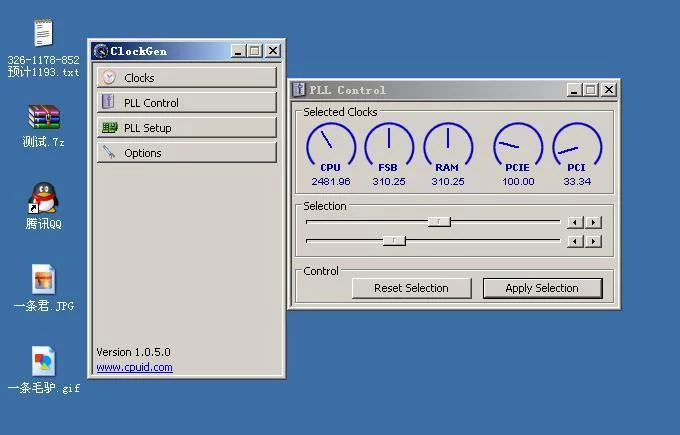Open the 一条毛驴.gif file icon

[43, 361]
